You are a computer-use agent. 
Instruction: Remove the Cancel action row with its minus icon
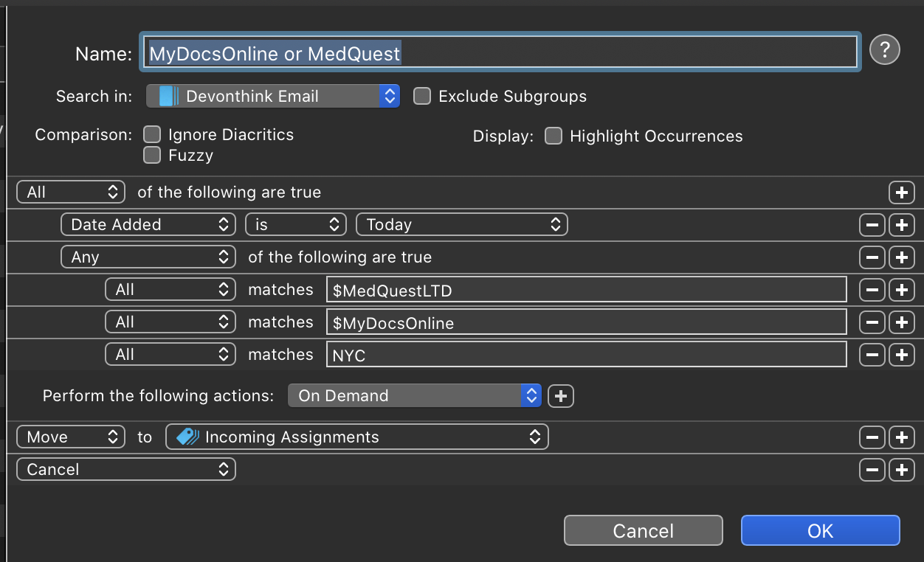[872, 469]
